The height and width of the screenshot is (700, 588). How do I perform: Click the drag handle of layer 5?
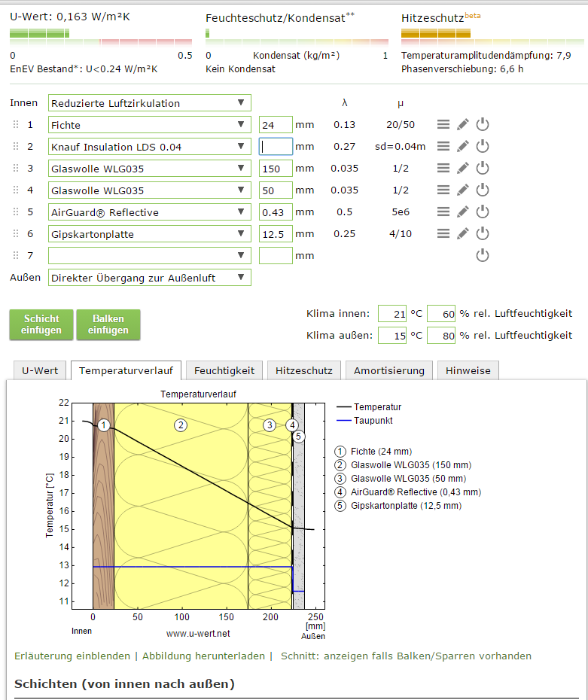tap(15, 212)
